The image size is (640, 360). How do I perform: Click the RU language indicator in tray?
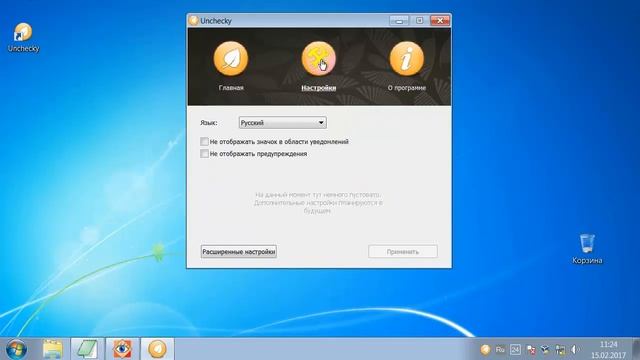500,350
